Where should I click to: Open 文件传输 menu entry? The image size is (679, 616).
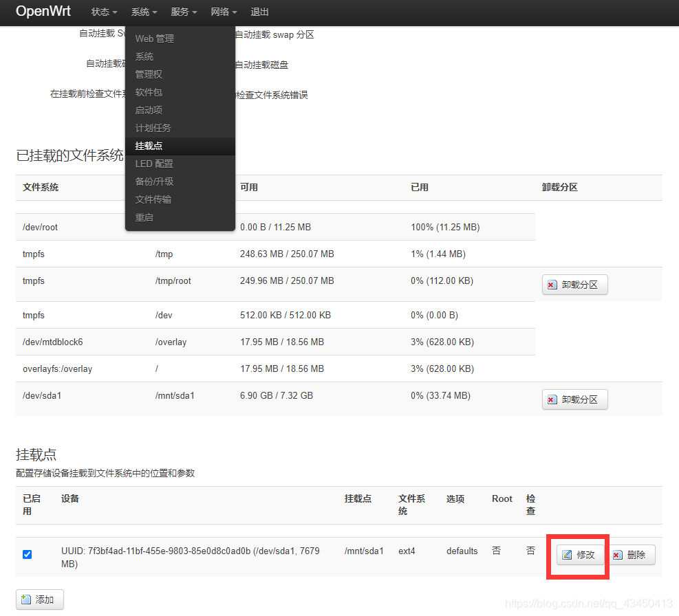[180, 199]
